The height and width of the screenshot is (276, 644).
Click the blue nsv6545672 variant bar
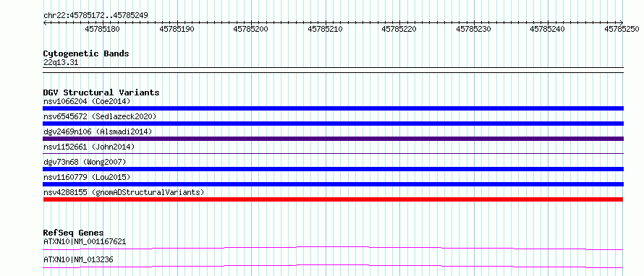pos(333,124)
